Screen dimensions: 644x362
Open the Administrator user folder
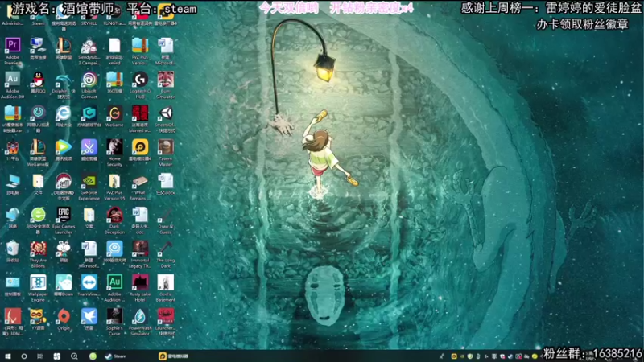(x=12, y=17)
